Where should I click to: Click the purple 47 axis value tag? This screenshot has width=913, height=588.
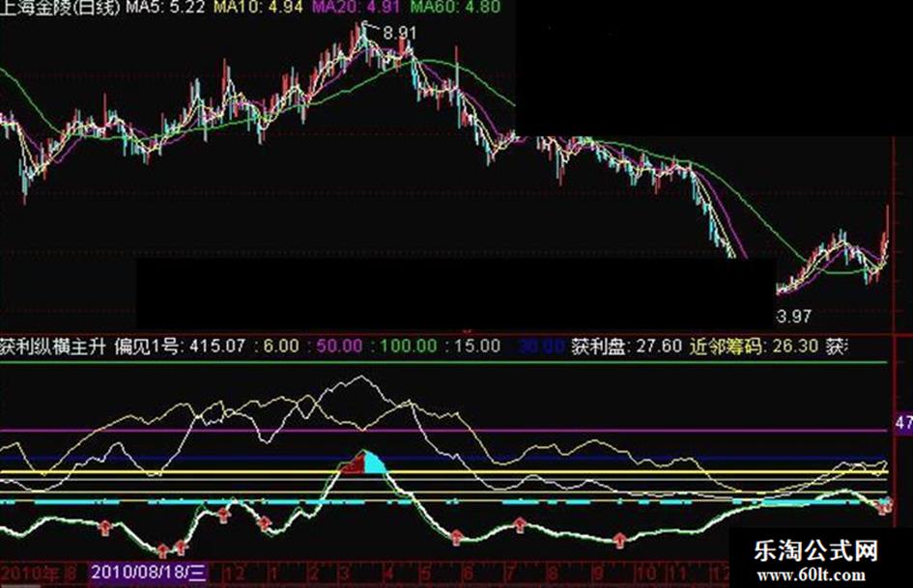point(903,423)
